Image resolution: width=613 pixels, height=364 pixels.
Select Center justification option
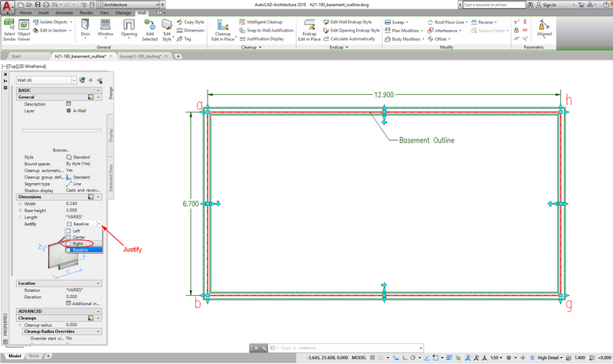pyautogui.click(x=84, y=237)
